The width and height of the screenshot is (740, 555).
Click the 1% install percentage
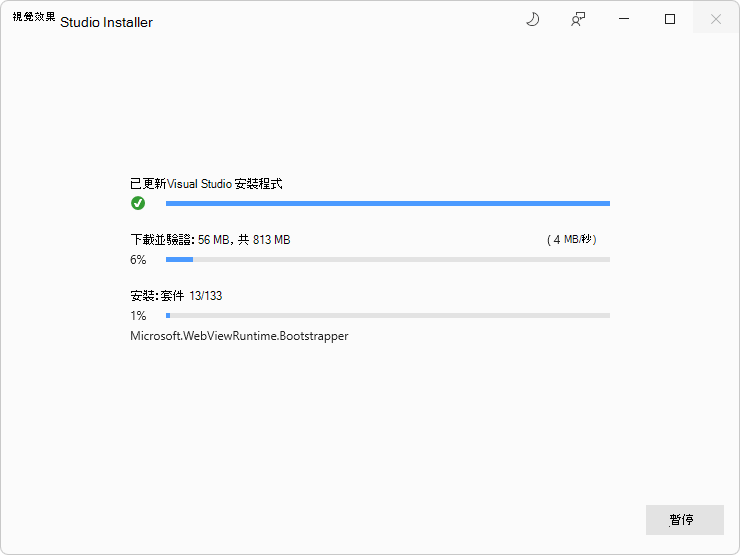[138, 315]
